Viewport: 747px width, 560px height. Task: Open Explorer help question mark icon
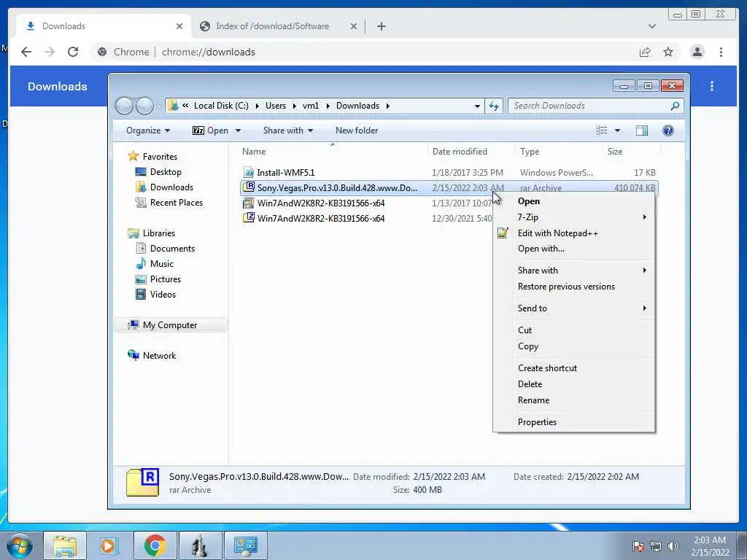click(668, 131)
